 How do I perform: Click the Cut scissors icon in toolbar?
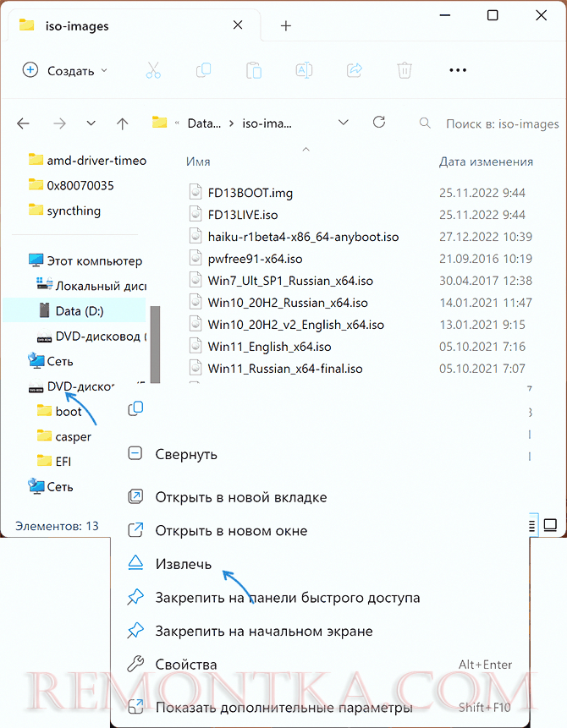pos(153,70)
